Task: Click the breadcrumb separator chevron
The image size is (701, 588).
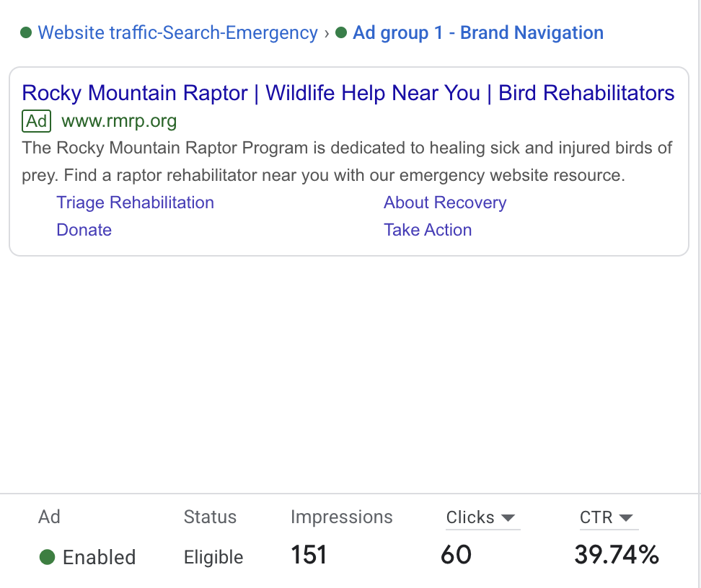Action: click(327, 32)
